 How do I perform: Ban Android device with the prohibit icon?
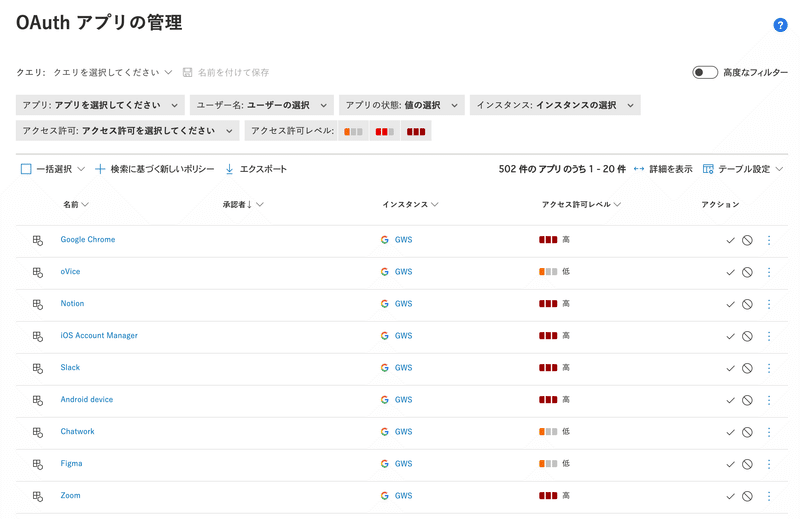click(x=747, y=401)
